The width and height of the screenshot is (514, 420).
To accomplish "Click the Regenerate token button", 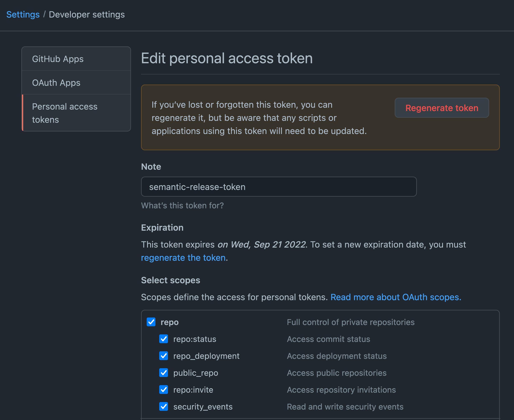I will coord(441,108).
